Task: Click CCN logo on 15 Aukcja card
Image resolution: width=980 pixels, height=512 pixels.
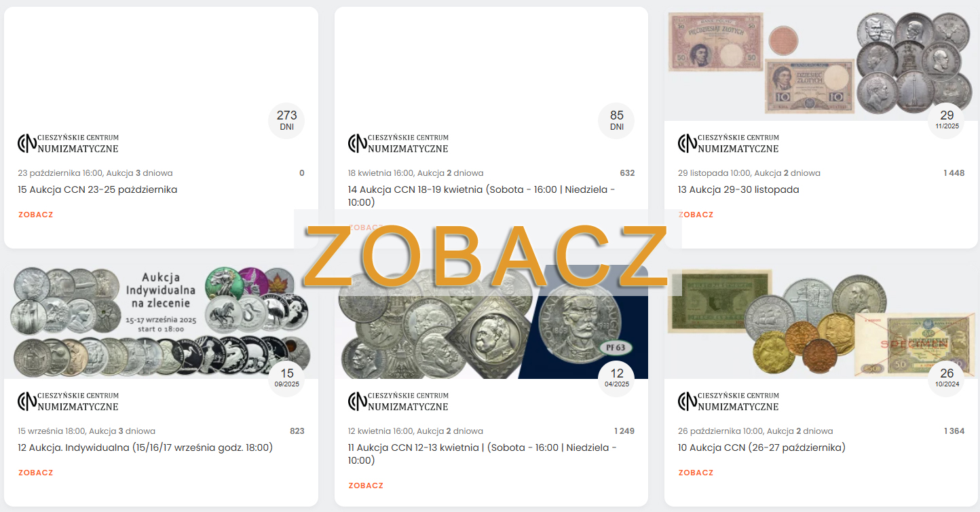Action: pyautogui.click(x=68, y=143)
